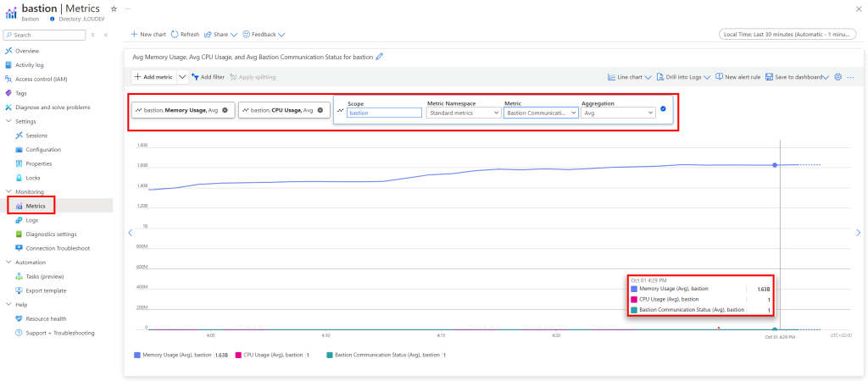This screenshot has height=381, width=868.
Task: Select Metrics in the Monitoring section
Action: (36, 206)
